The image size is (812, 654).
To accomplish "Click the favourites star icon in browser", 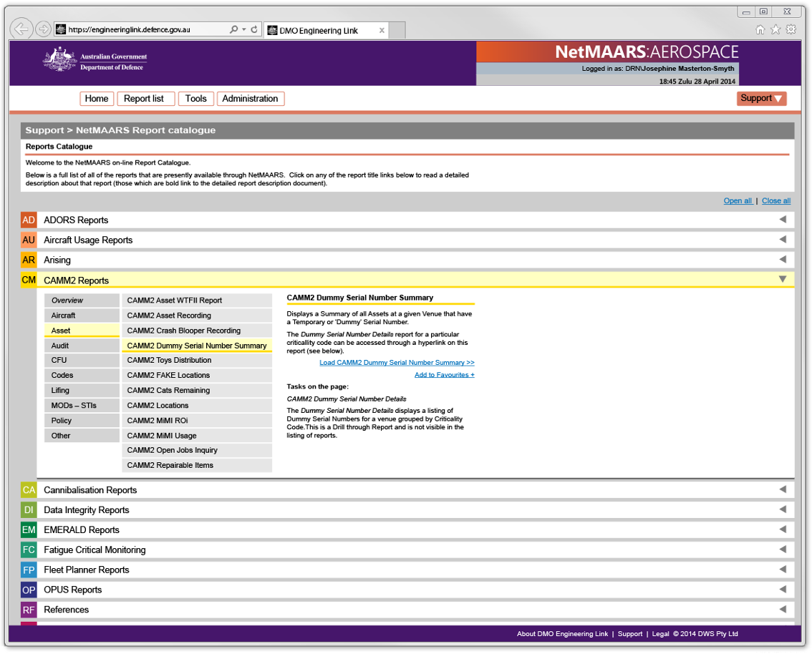I will click(775, 29).
